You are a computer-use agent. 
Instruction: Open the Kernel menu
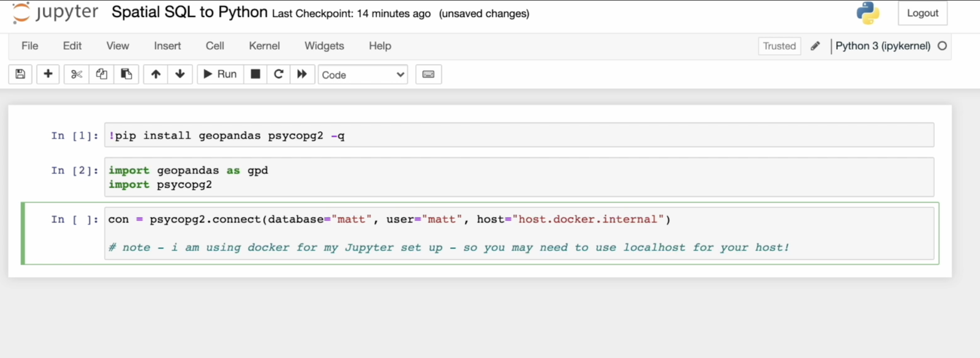[x=264, y=46]
